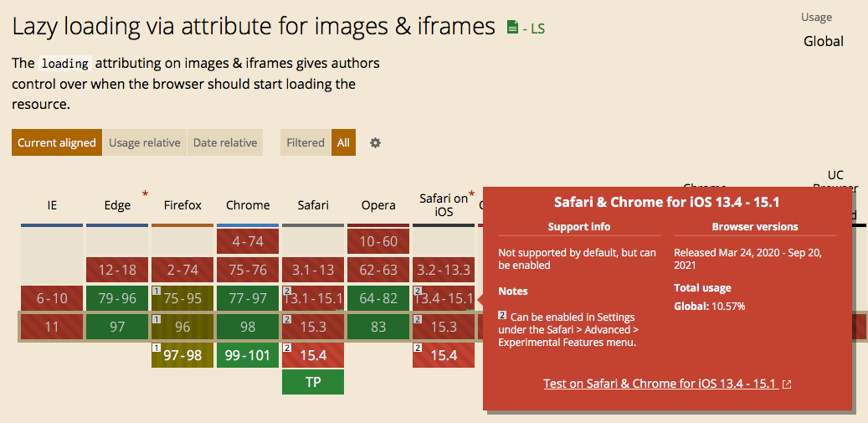Click external link icon beside Test link
The height and width of the screenshot is (423, 868).
click(x=787, y=384)
